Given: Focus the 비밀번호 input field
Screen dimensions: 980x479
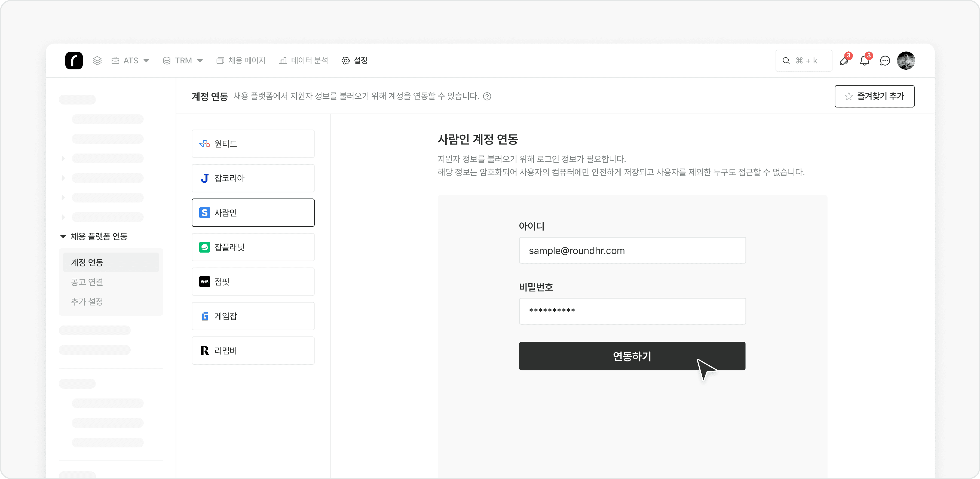Looking at the screenshot, I should click(x=632, y=311).
